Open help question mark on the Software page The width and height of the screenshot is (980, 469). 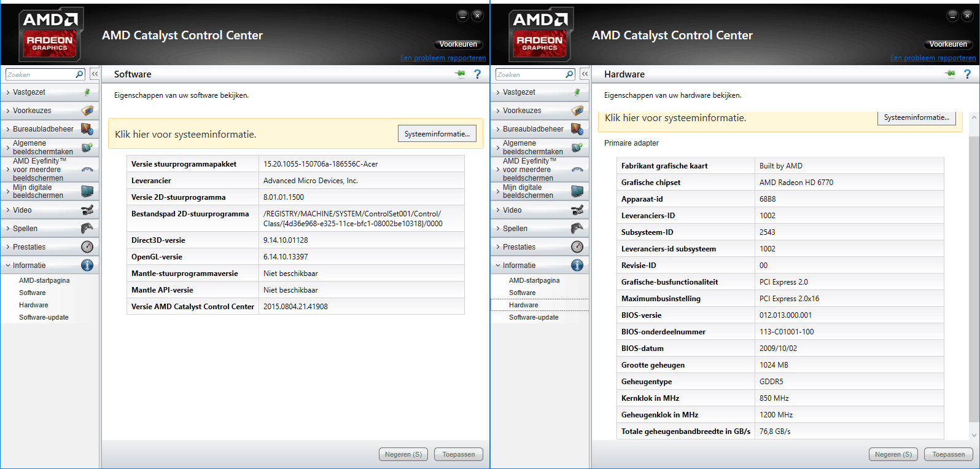(477, 74)
